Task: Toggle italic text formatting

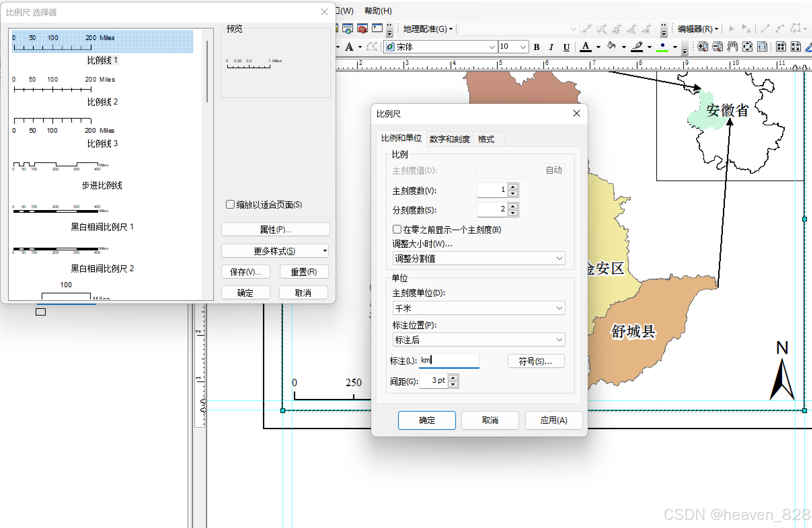Action: coord(551,47)
